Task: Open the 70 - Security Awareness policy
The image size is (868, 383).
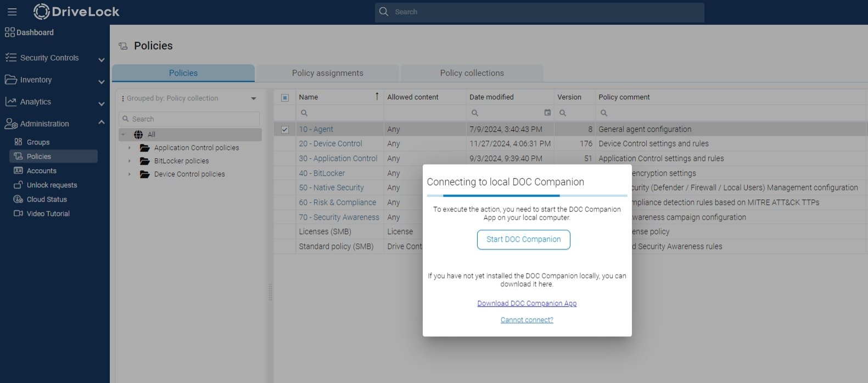Action: point(339,217)
